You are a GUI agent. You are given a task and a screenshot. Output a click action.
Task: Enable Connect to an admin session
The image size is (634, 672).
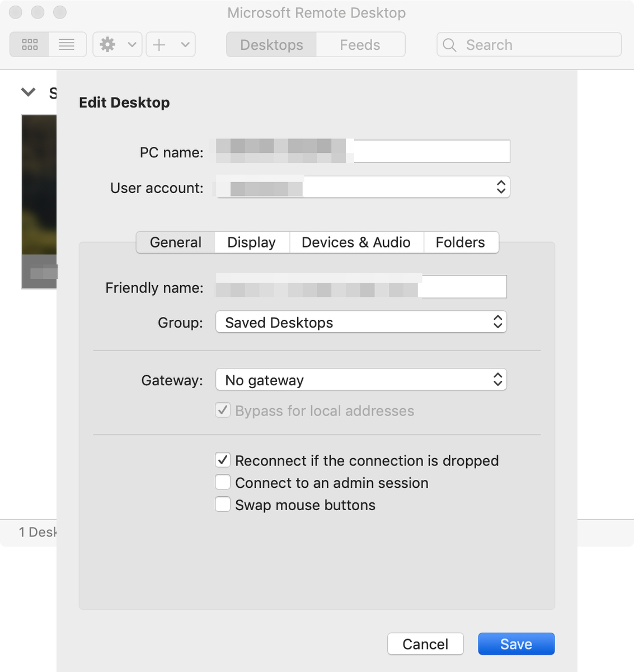click(223, 482)
